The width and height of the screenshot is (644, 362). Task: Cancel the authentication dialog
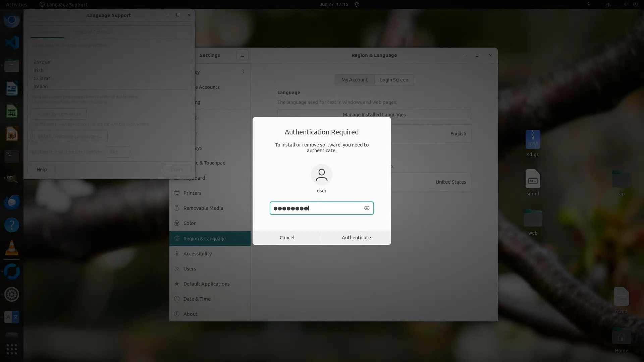tap(287, 237)
